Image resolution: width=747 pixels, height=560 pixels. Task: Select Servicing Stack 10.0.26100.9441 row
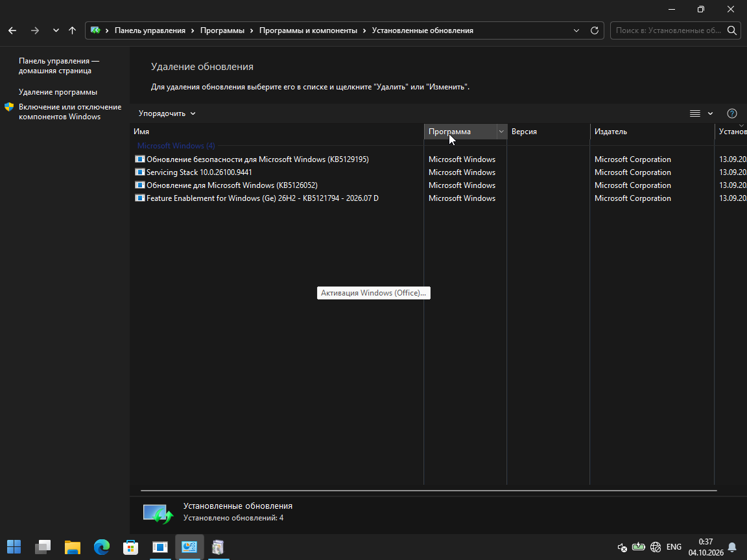tap(438, 172)
